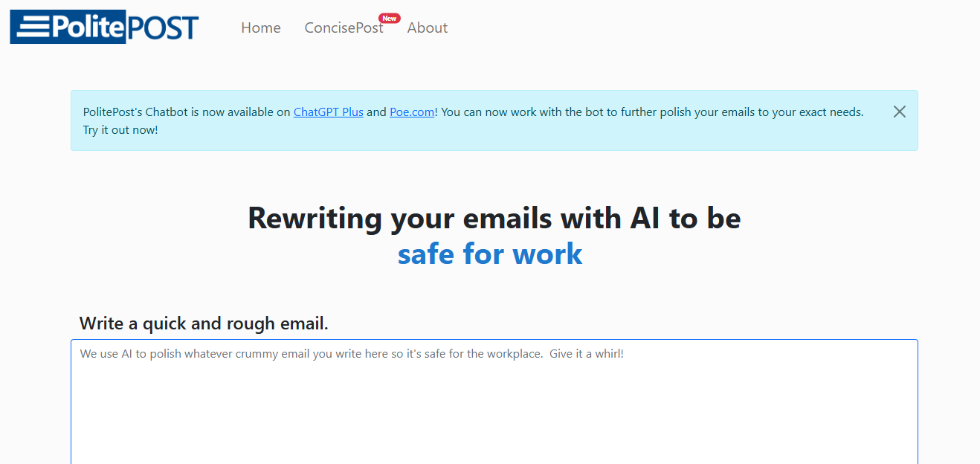Click the striped lines icon in logo
This screenshot has width=980, height=464.
[x=31, y=28]
